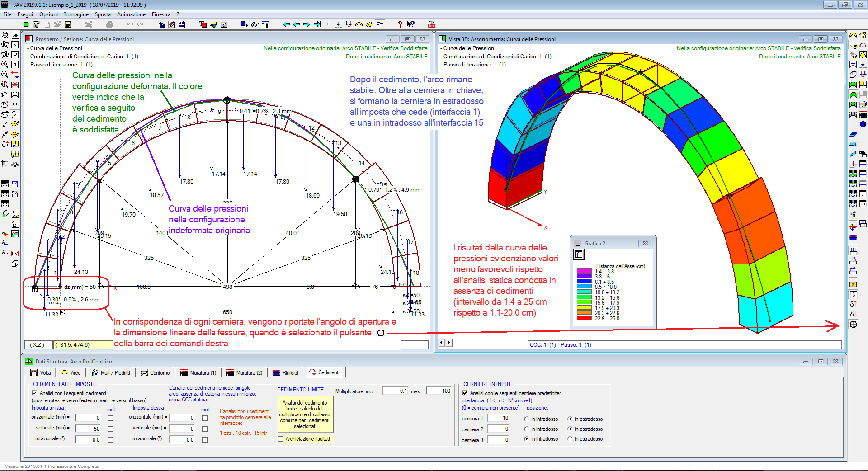Click the sigma stress icon
Screen dimensions: 868x471
pyautogui.click(x=15, y=65)
